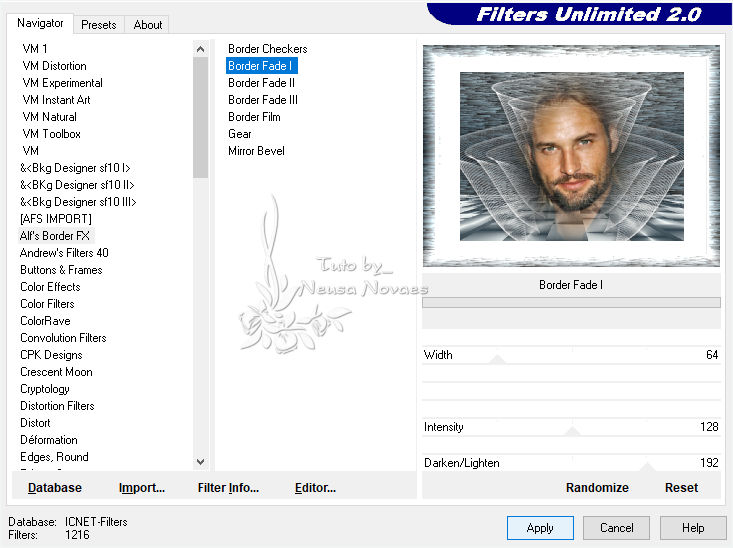Select the plain VM category
733x548 pixels.
point(30,151)
